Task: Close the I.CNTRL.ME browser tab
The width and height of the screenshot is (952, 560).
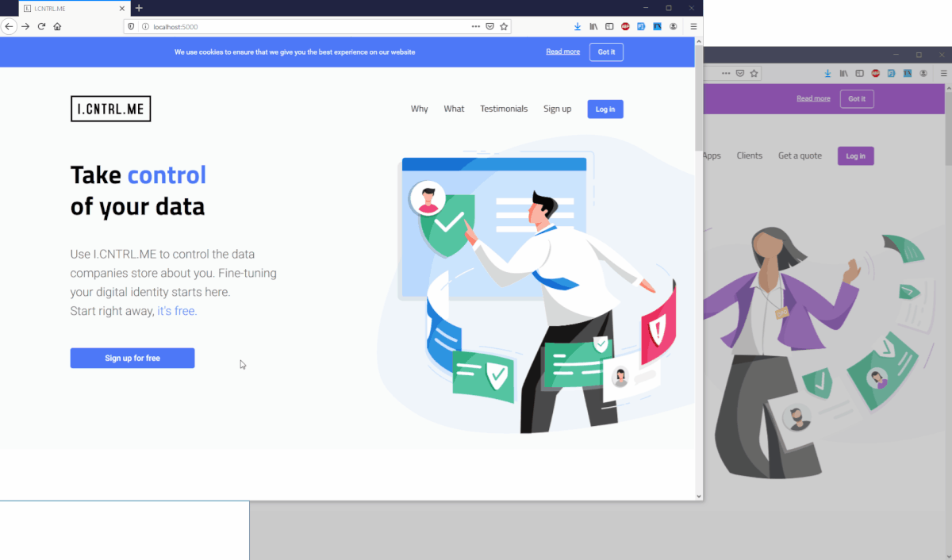Action: click(x=122, y=8)
